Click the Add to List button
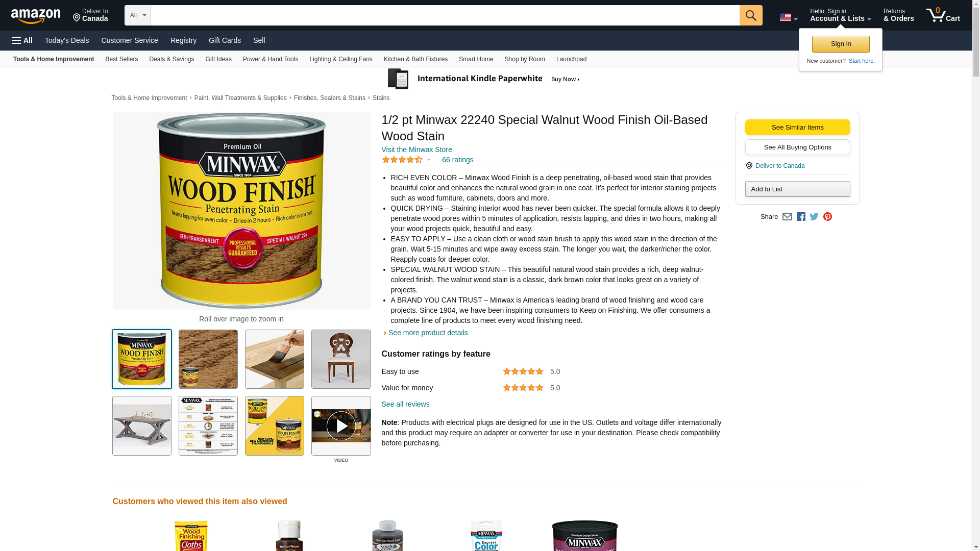This screenshot has width=980, height=551. point(797,189)
